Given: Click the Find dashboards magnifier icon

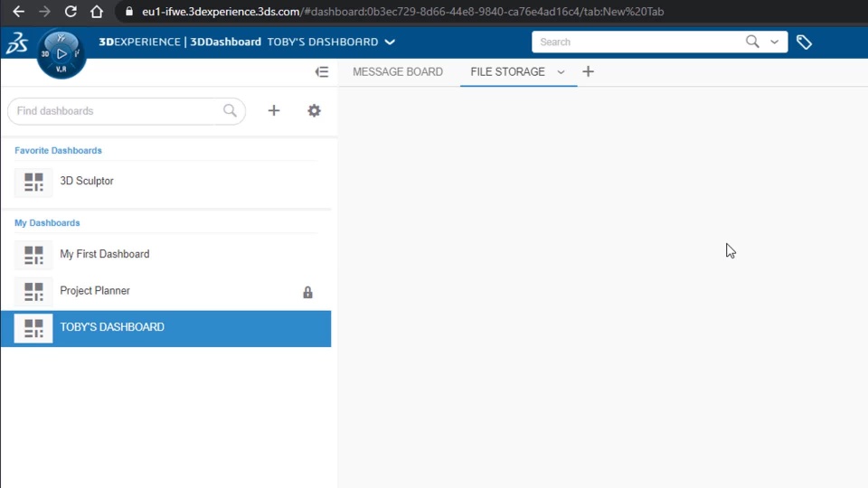Looking at the screenshot, I should (x=231, y=110).
